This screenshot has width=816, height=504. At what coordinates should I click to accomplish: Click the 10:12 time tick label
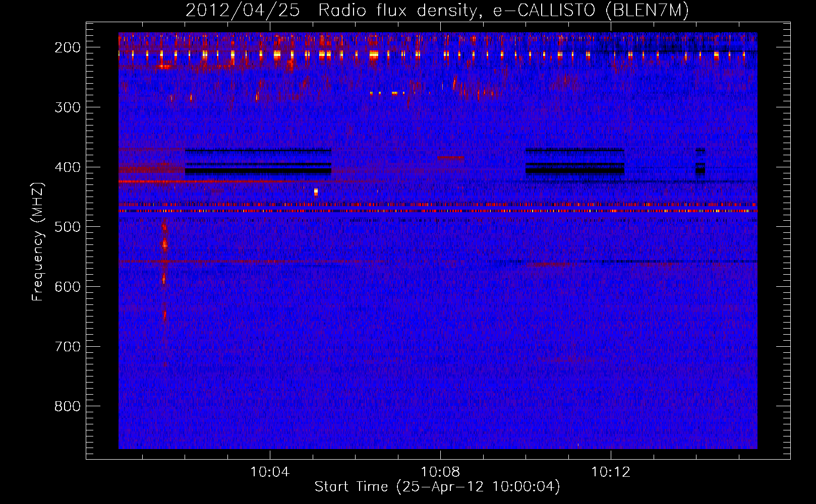coord(611,472)
